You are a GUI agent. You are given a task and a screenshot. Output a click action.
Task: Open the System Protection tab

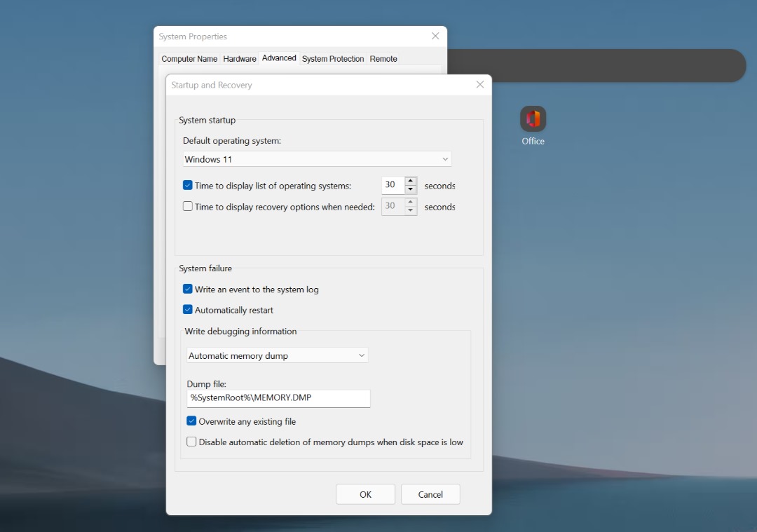tap(333, 58)
